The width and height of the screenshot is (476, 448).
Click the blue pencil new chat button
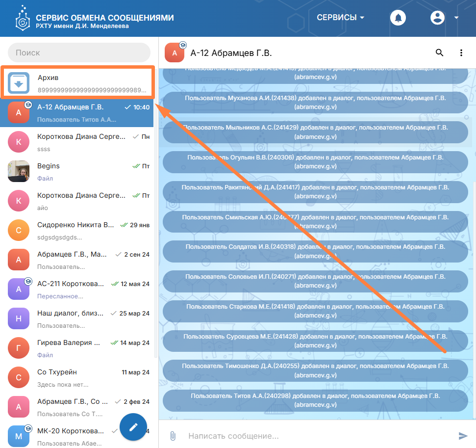133,427
